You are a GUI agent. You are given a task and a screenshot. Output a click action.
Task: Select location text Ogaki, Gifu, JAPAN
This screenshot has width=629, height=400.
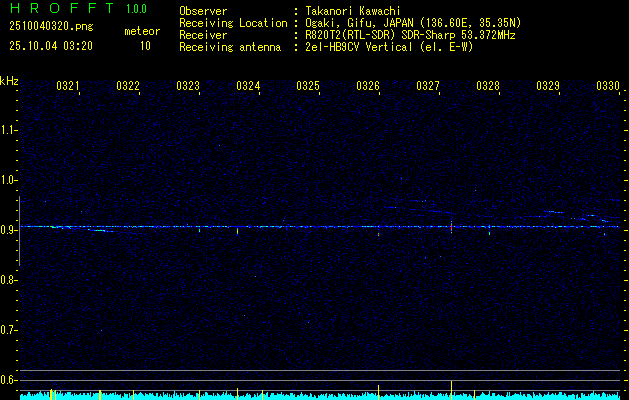[359, 23]
